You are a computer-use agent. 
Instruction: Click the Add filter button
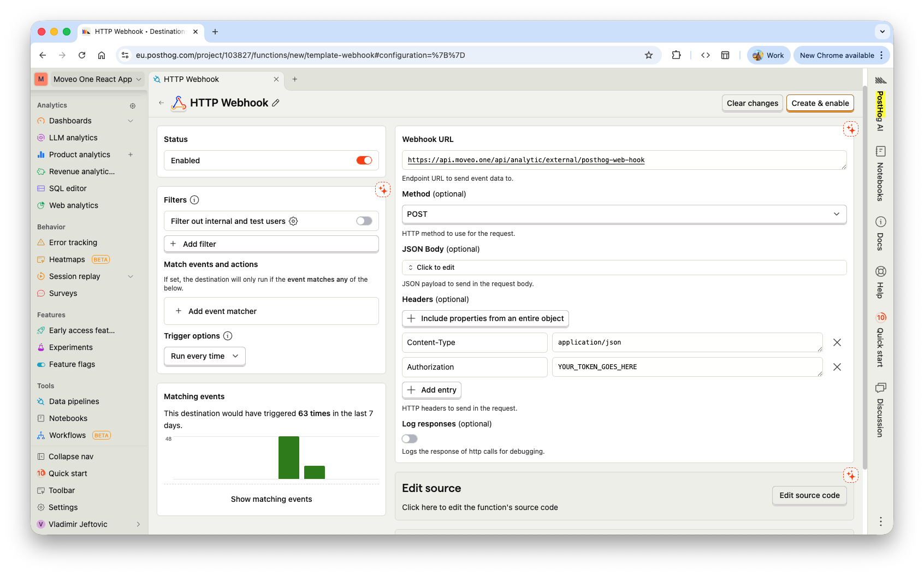pos(271,244)
